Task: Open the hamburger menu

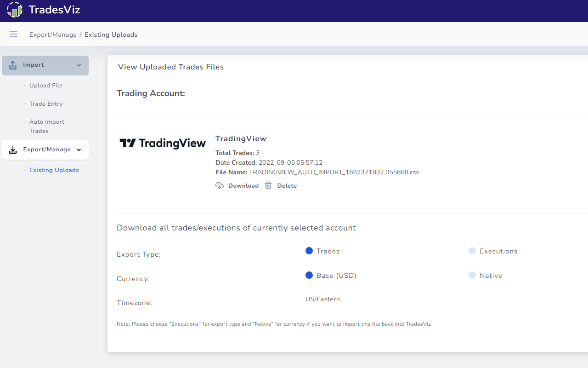Action: click(x=13, y=34)
